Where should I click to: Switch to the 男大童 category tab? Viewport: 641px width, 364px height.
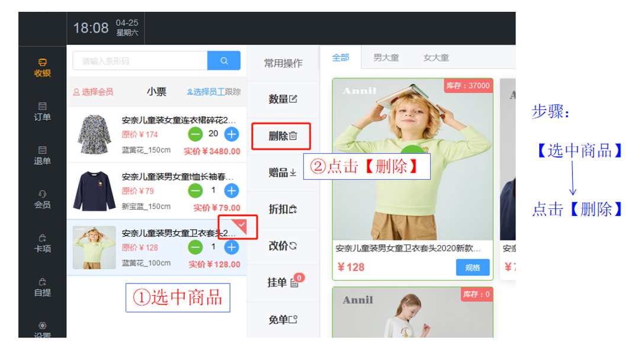pyautogui.click(x=386, y=57)
